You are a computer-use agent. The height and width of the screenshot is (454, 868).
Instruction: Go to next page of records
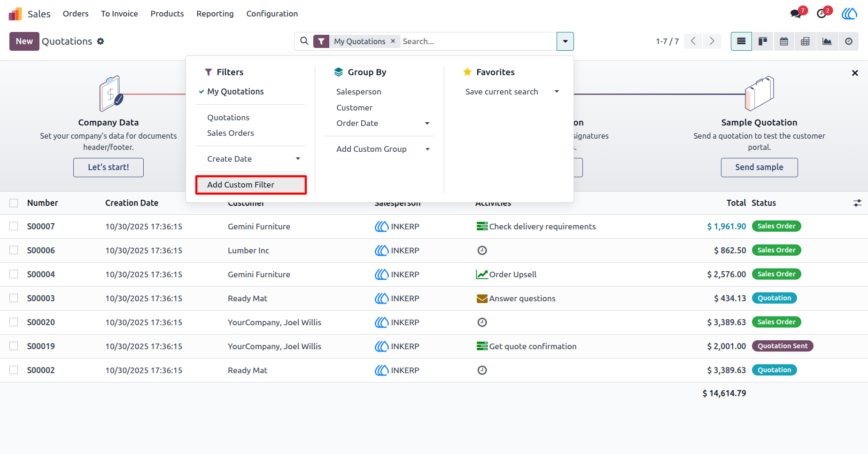pos(712,41)
